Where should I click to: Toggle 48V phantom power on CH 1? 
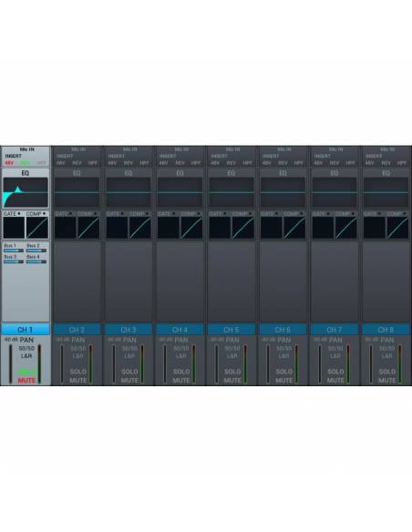coord(9,163)
